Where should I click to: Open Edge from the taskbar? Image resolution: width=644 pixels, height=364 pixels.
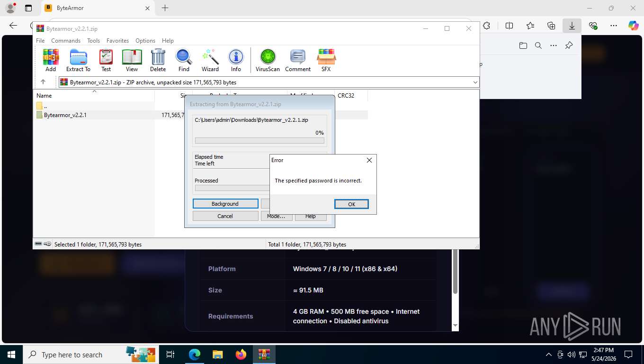(x=194, y=355)
